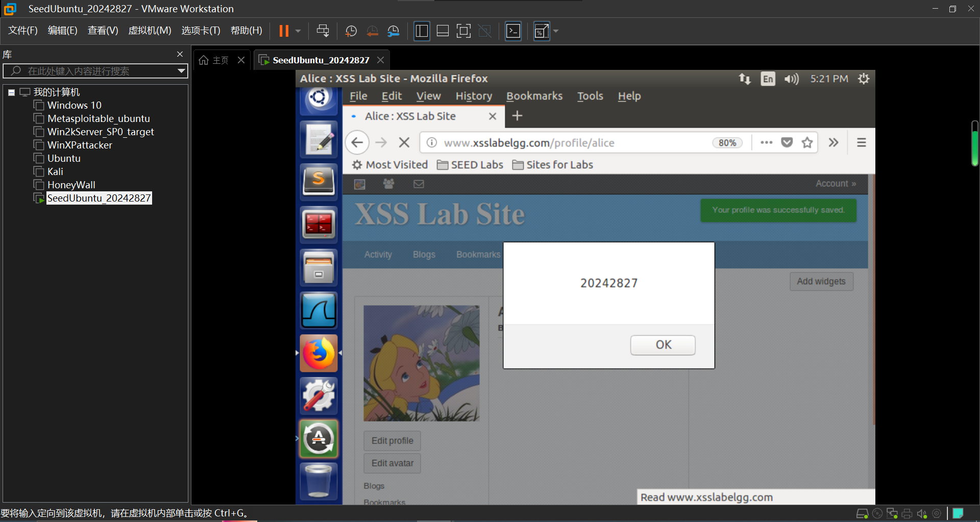Expand the library search dropdown arrow
The image size is (980, 522).
(181, 71)
